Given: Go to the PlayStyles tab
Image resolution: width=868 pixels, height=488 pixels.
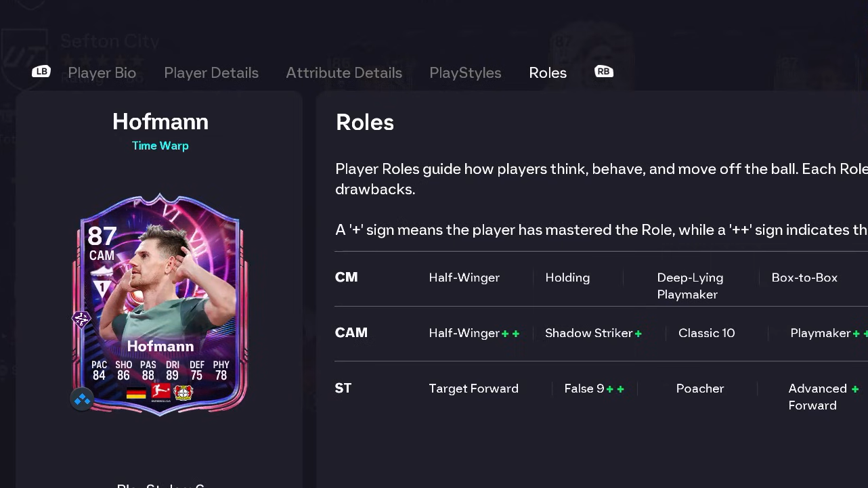Looking at the screenshot, I should coord(465,73).
